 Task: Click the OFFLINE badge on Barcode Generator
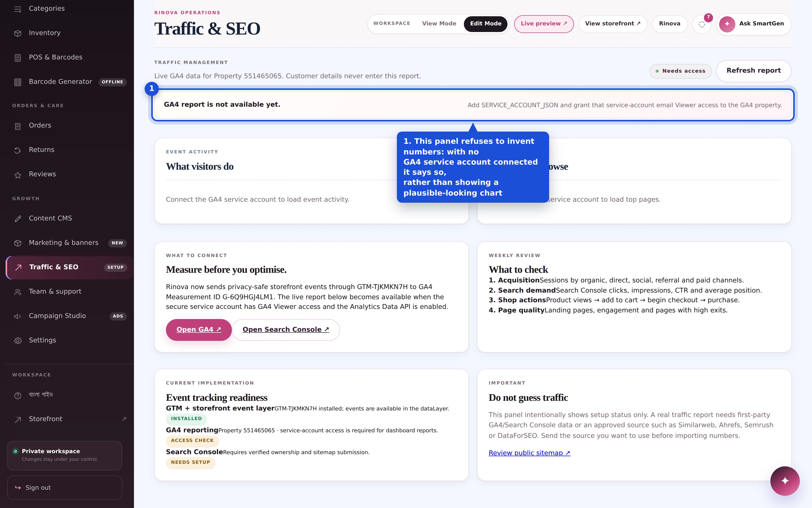[112, 82]
